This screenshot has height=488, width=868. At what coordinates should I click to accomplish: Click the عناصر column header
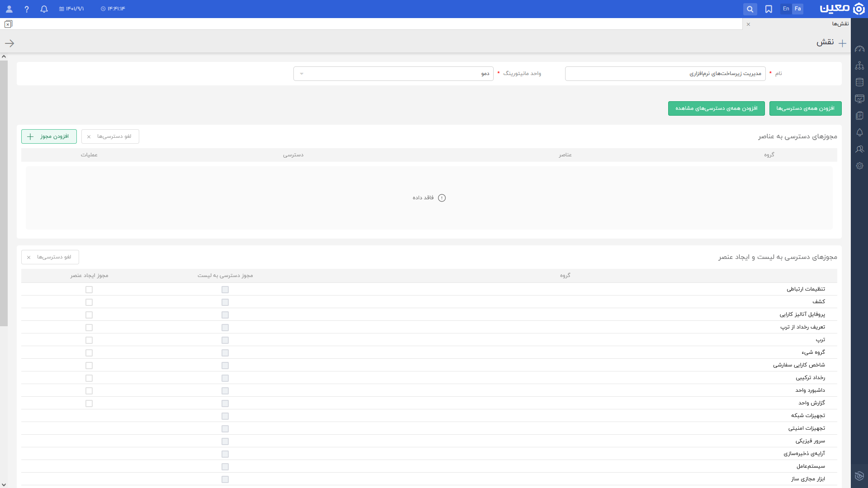(x=565, y=155)
